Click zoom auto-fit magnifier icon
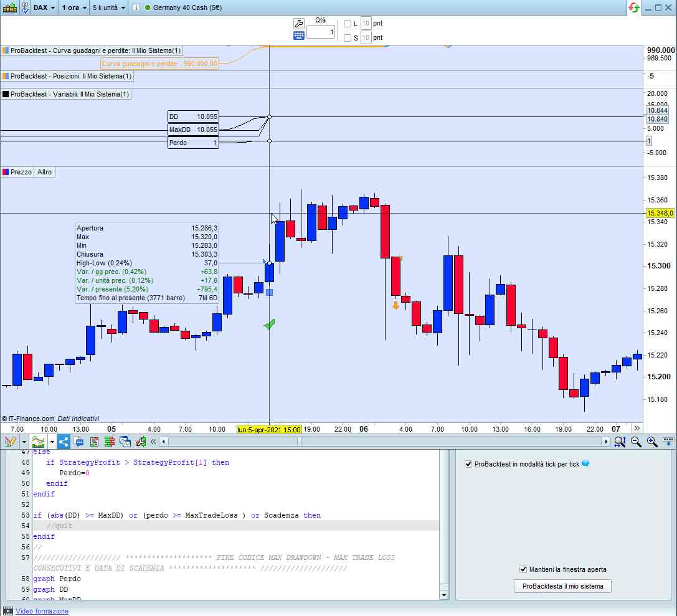This screenshot has width=677, height=616. pos(620,442)
